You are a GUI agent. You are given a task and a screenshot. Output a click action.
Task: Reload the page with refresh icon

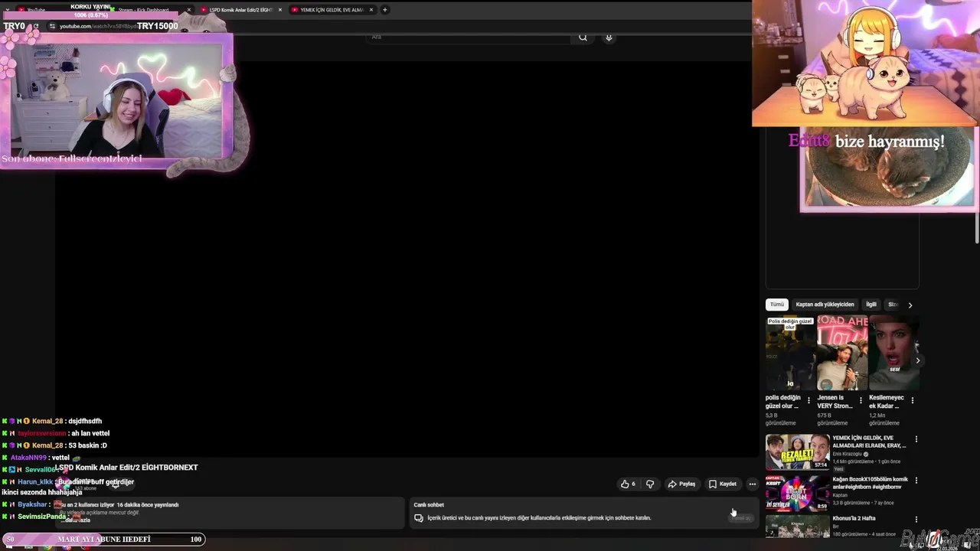[35, 26]
